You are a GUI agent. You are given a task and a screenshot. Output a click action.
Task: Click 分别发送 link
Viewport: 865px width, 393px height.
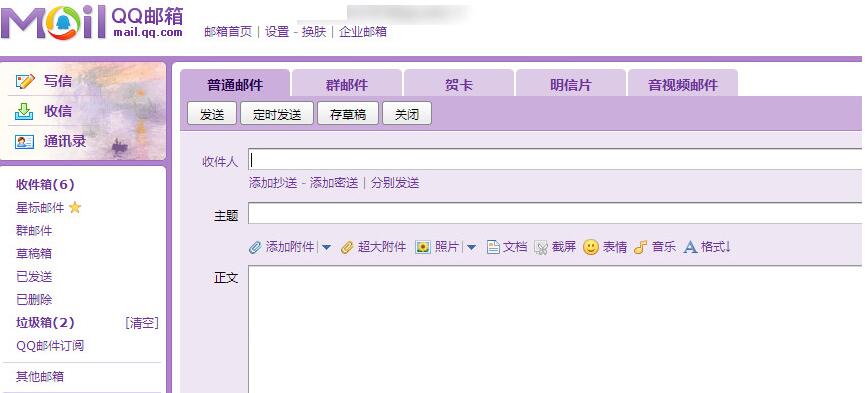point(395,183)
